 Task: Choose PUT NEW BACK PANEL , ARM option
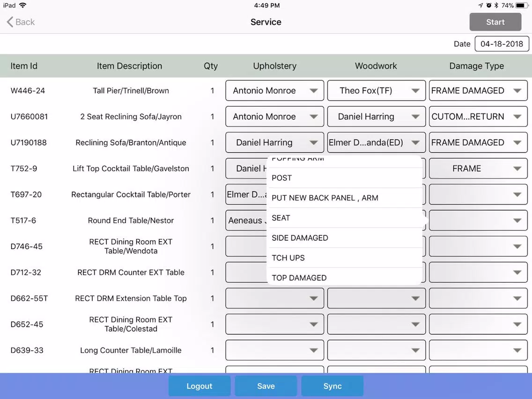click(x=345, y=198)
